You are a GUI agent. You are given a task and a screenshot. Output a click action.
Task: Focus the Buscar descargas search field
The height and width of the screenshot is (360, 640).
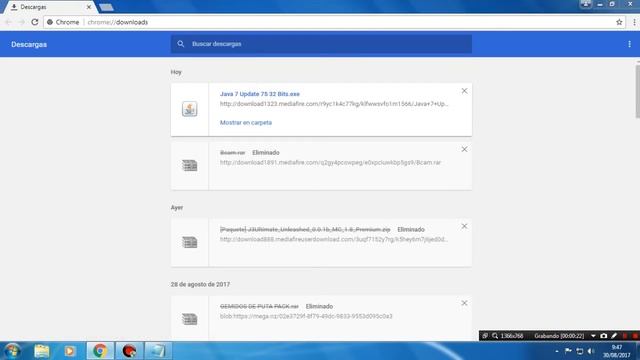(321, 44)
